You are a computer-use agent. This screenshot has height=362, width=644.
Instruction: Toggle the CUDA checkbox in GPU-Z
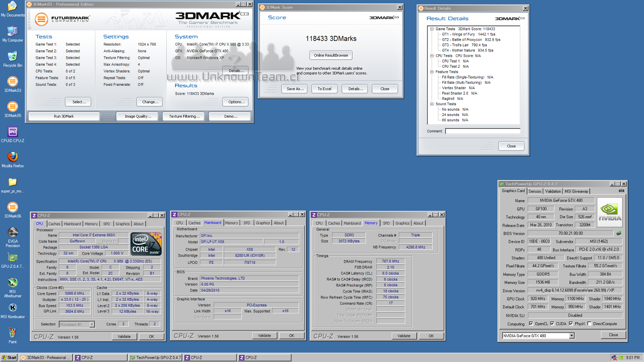pyautogui.click(x=552, y=323)
